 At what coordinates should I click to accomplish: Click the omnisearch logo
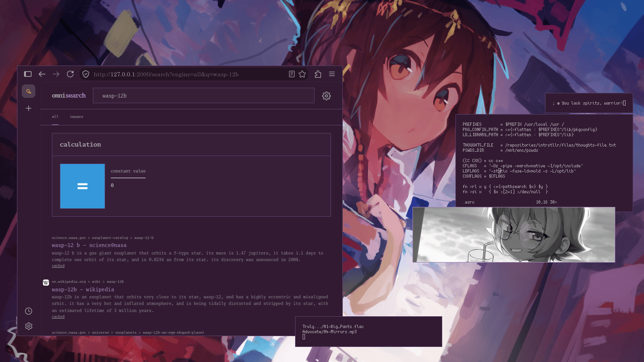pos(69,95)
